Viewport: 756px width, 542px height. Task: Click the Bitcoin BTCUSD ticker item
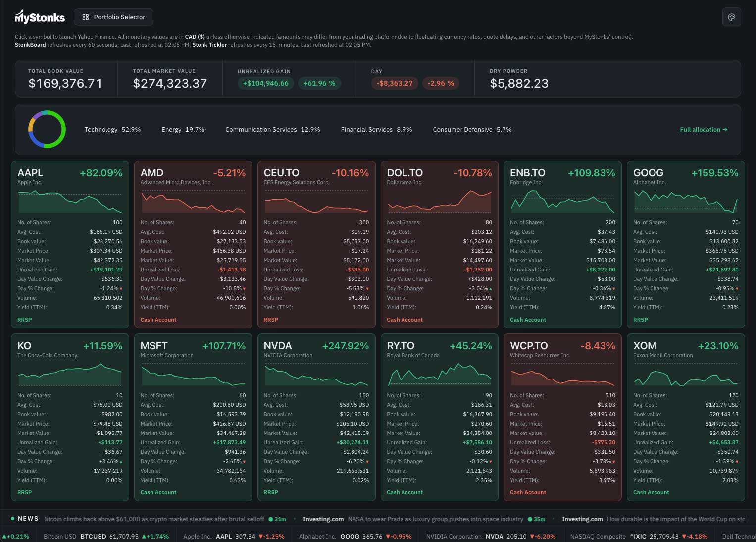click(106, 537)
